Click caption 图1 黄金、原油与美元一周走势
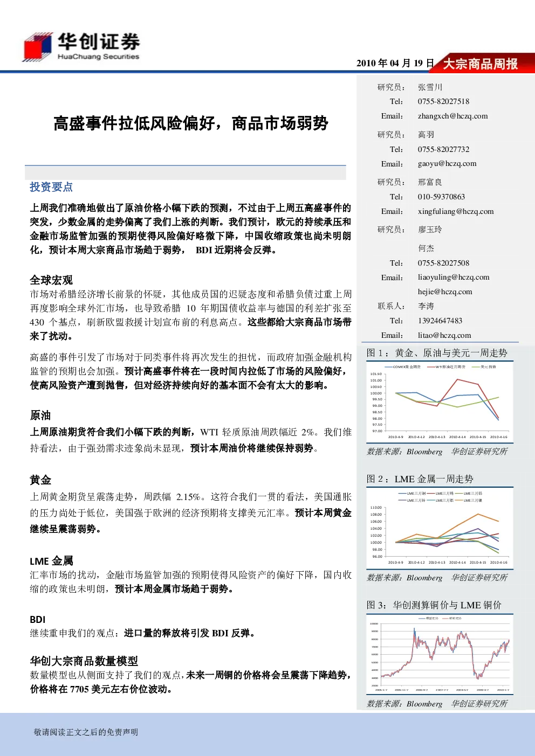Image resolution: width=535 pixels, height=756 pixels. coord(437,353)
